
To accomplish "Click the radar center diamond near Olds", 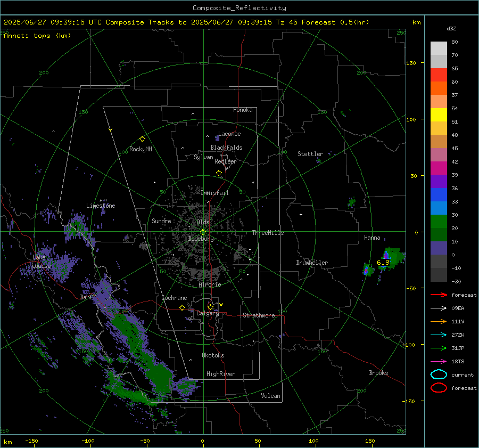I will click(x=203, y=232).
